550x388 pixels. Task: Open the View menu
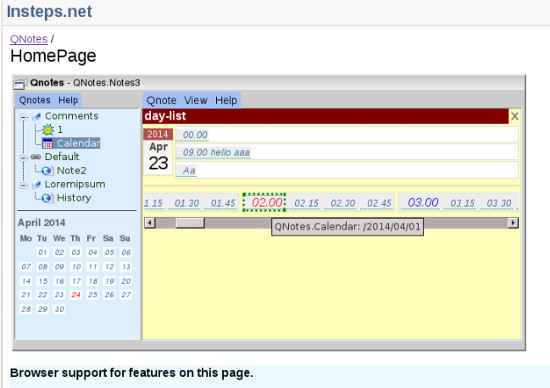(x=196, y=101)
